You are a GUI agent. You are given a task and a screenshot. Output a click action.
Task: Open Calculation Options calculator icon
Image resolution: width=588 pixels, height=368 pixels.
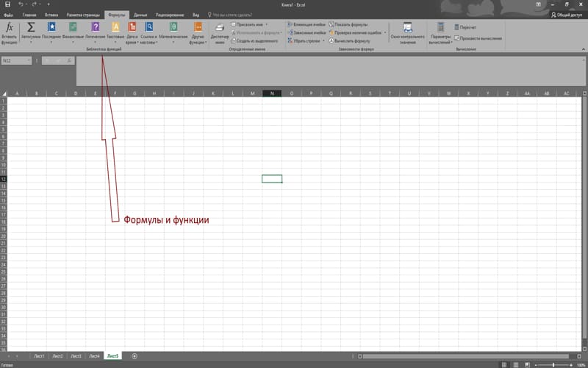click(x=440, y=27)
